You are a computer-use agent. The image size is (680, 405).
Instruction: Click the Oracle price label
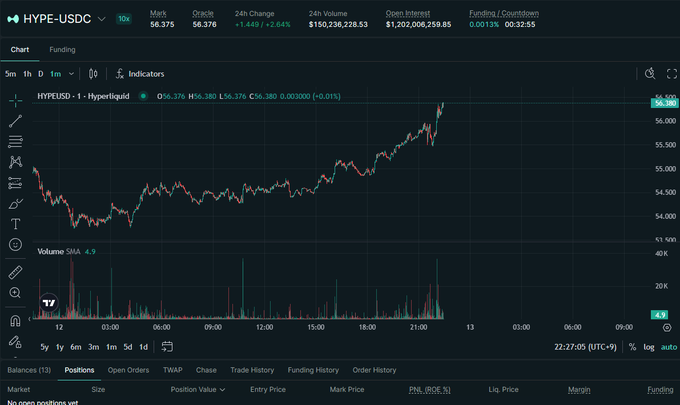(203, 13)
